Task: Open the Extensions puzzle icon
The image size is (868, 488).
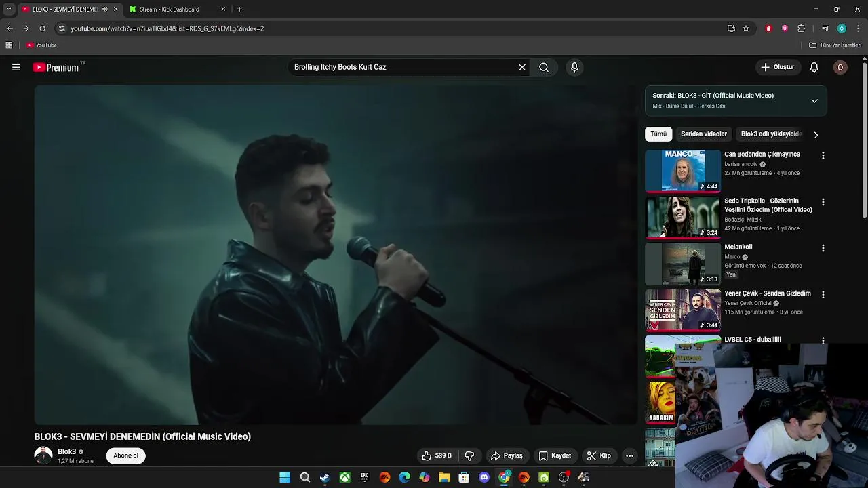Action: coord(802,28)
